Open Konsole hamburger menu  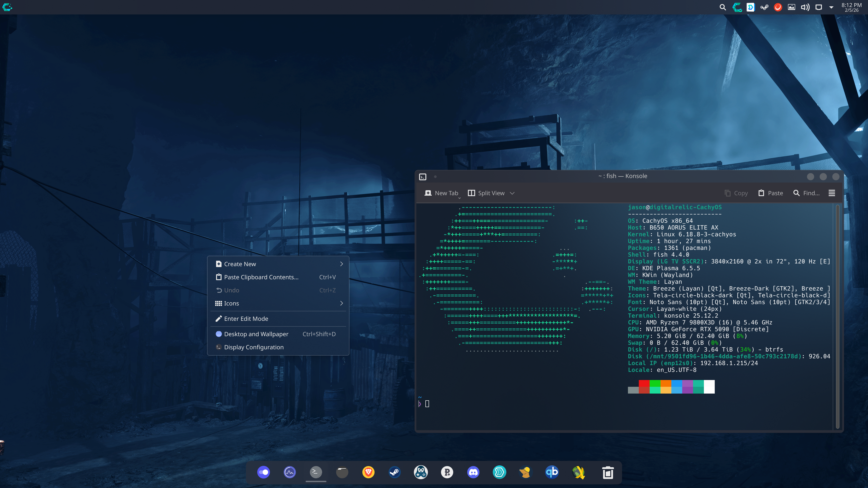832,193
